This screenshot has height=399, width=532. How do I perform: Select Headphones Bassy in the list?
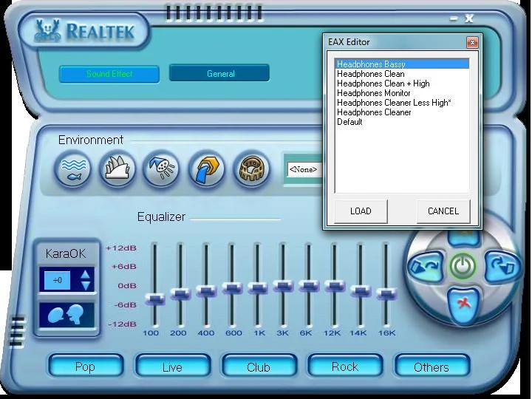click(403, 64)
